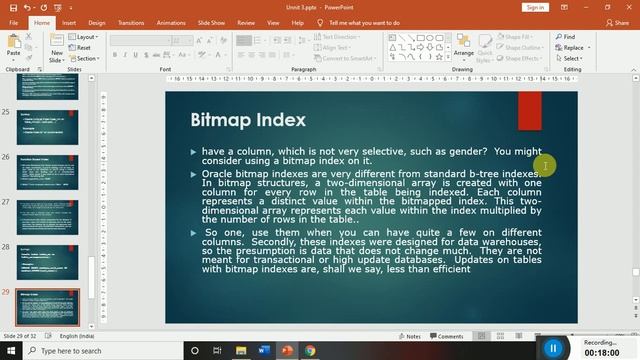
Task: Clear all formatting icon
Action: coord(223,40)
